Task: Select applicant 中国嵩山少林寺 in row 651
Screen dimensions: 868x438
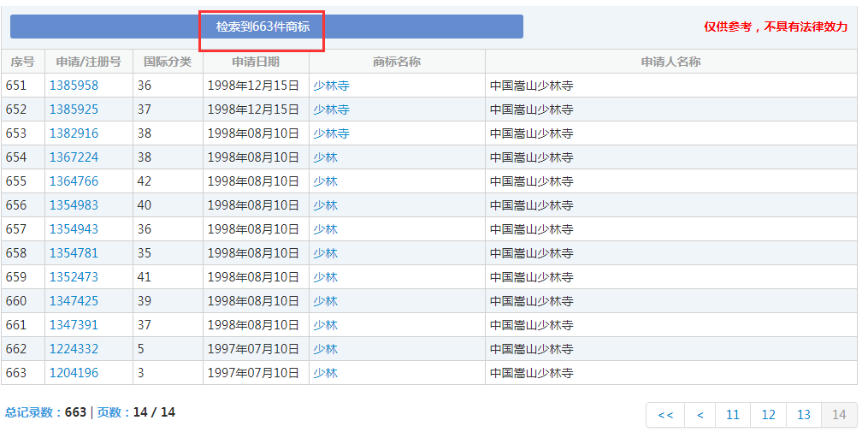Action: coord(531,86)
